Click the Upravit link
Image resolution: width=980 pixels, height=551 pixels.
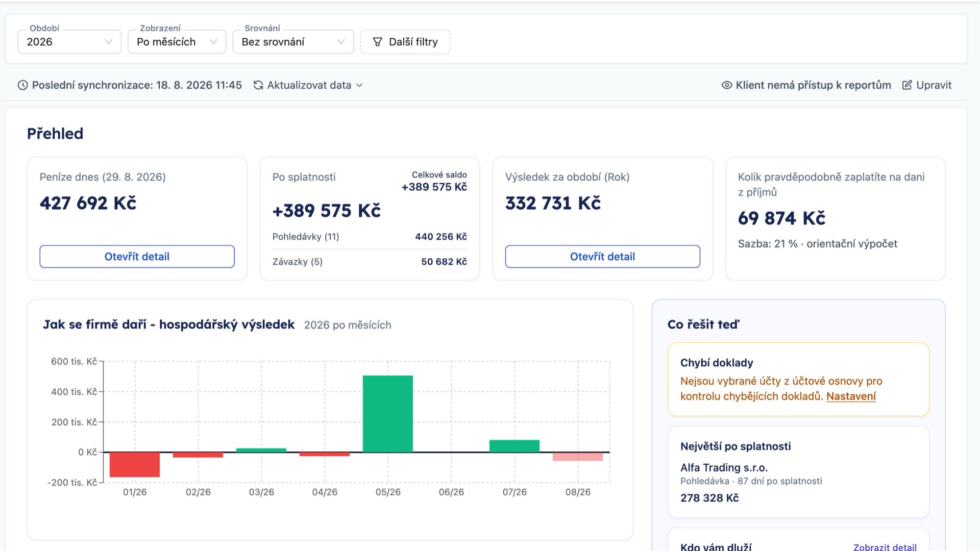[x=934, y=85]
